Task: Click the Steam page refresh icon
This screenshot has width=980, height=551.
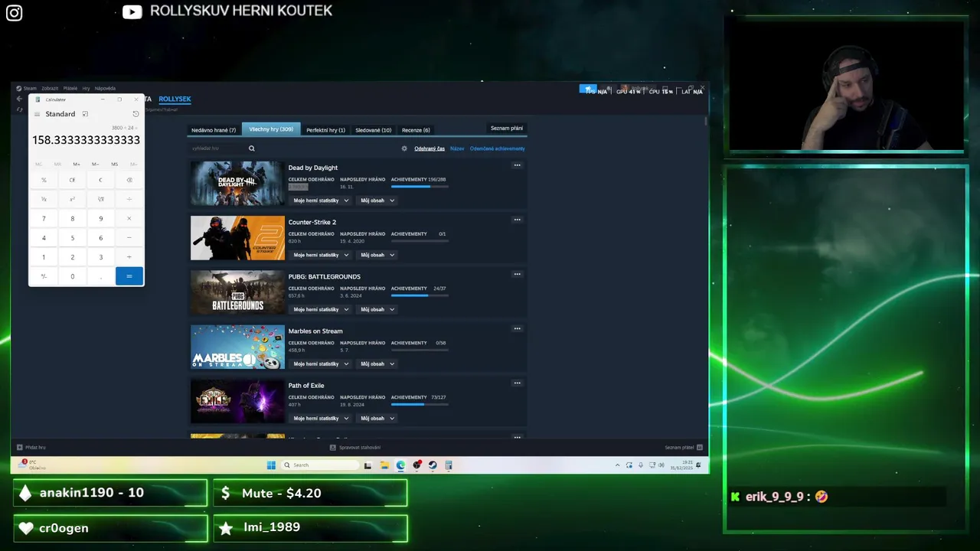Action: (x=19, y=109)
